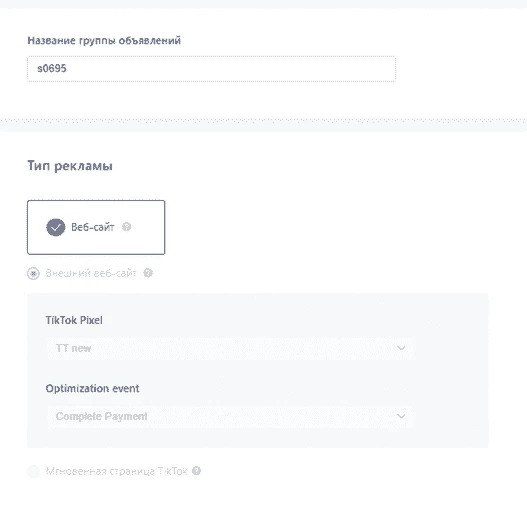Click chevron arrow of TikTok Pixel field
527x520 pixels.
(x=401, y=348)
